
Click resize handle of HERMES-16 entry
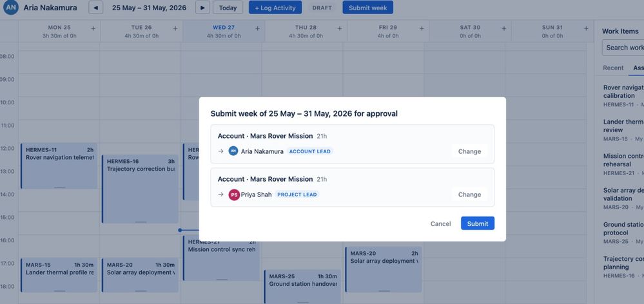point(141,222)
